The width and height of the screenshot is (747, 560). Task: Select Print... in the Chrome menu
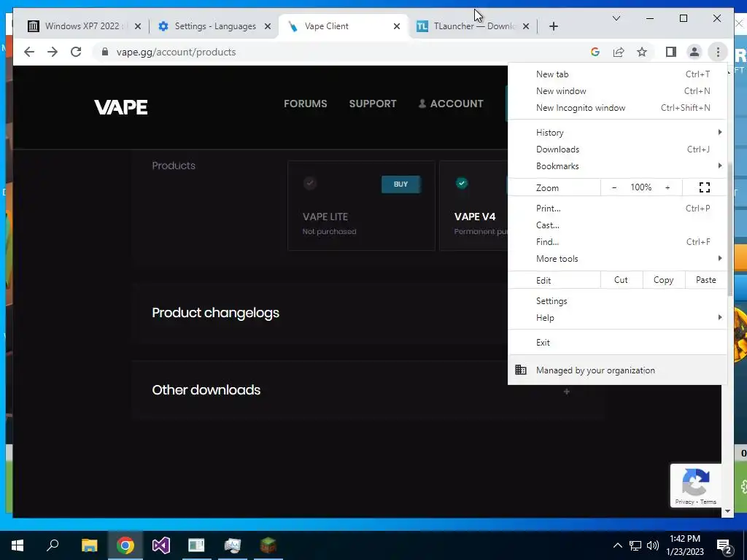pos(617,208)
